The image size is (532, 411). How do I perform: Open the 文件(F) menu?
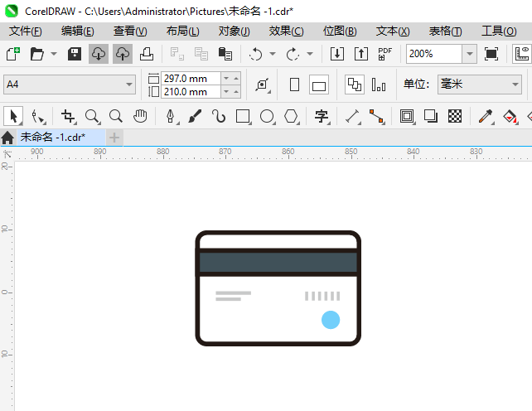tap(26, 31)
